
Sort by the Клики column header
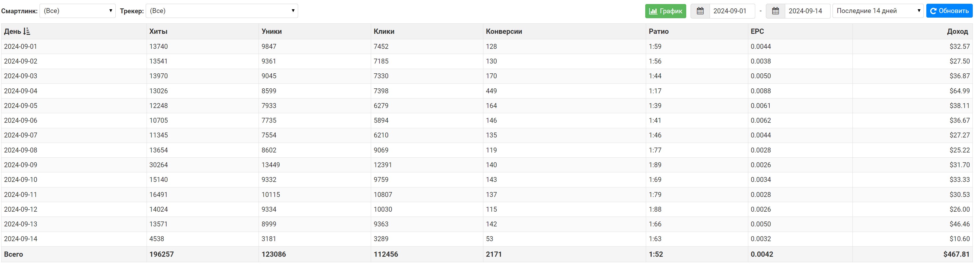pos(384,31)
